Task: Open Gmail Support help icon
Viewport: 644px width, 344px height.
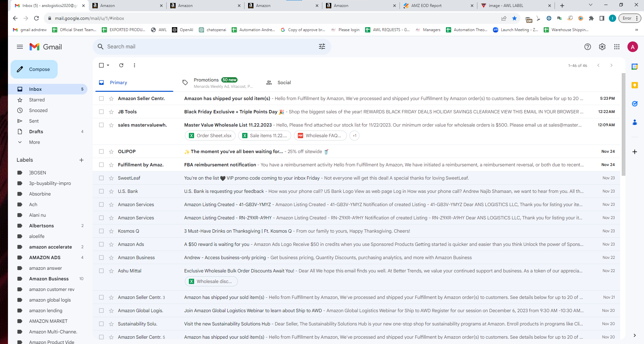Action: click(x=588, y=47)
